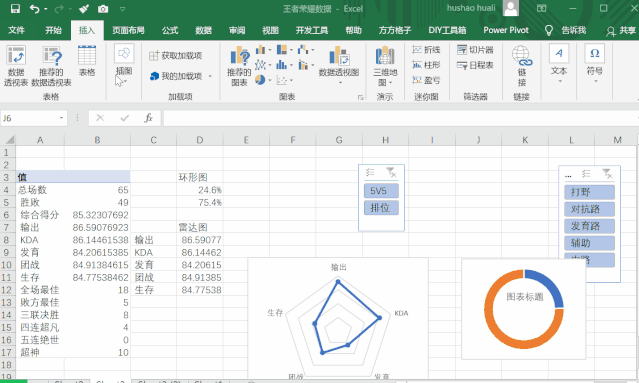Viewport: 639px width, 383px height.
Task: Expand the Undo history dropdown arrow
Action: 45,9
